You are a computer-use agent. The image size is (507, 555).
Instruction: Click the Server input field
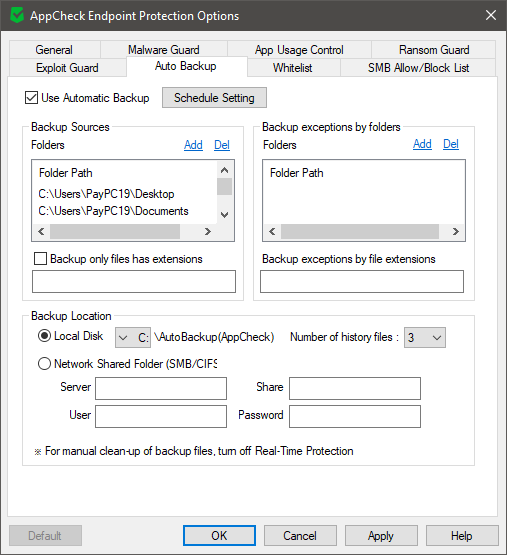coord(161,388)
